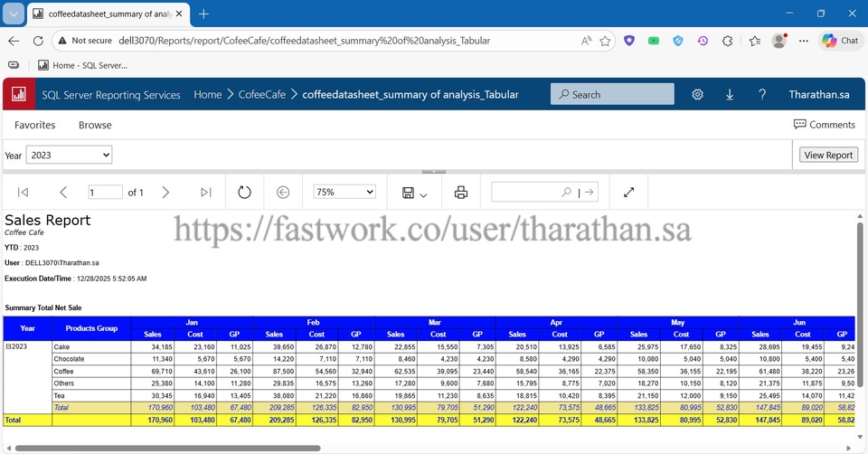Switch report to full screen view
The width and height of the screenshot is (868, 454).
[629, 192]
